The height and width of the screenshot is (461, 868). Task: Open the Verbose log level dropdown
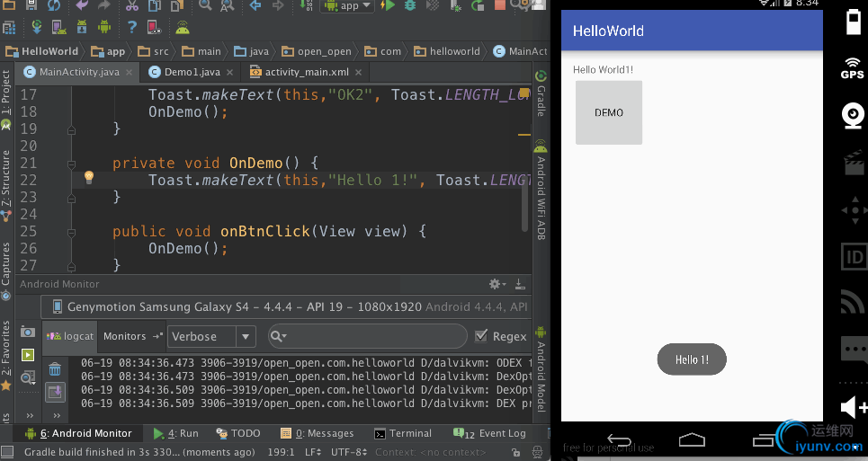click(211, 336)
